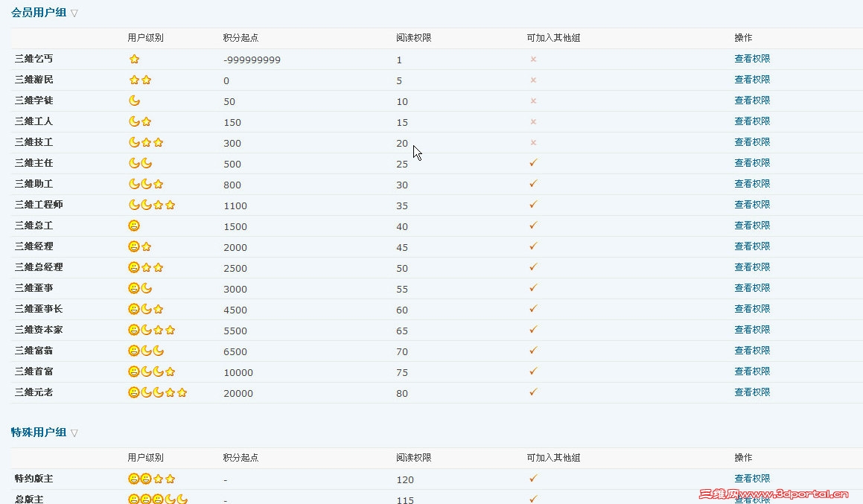The image size is (863, 504).
Task: Click the cross icon in 三维游民 row
Action: pyautogui.click(x=533, y=80)
